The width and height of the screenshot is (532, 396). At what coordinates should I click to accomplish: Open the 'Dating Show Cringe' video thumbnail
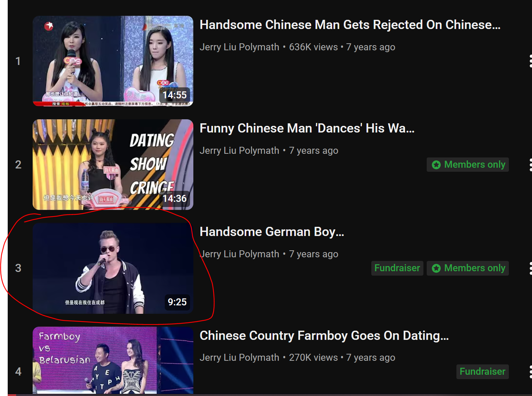[x=113, y=164]
